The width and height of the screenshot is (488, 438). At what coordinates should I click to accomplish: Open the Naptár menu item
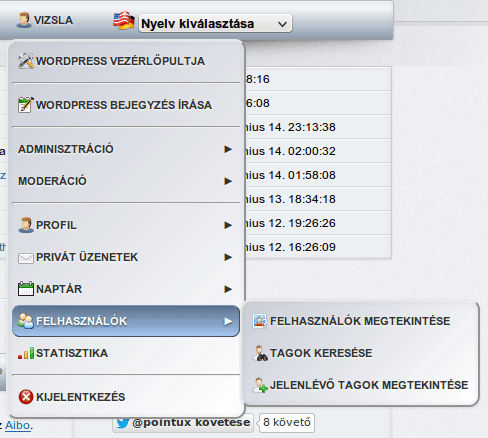[x=126, y=289]
